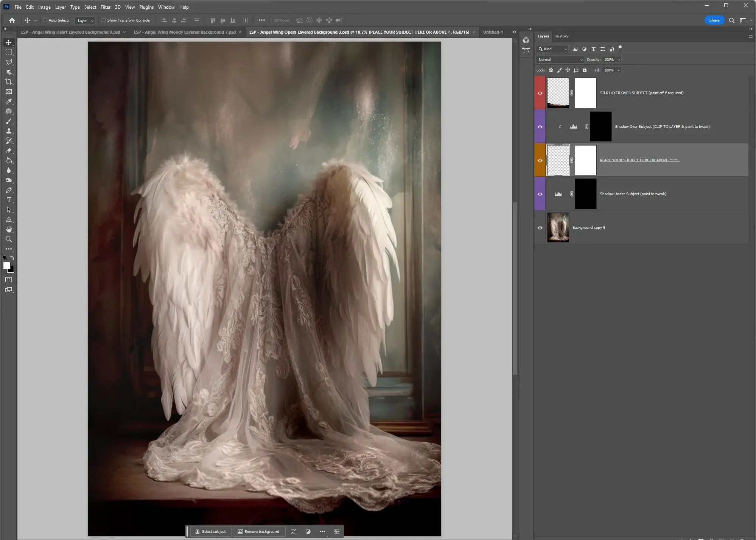The height and width of the screenshot is (540, 756).
Task: Open the Layers panel flyout menu
Action: pyautogui.click(x=750, y=36)
